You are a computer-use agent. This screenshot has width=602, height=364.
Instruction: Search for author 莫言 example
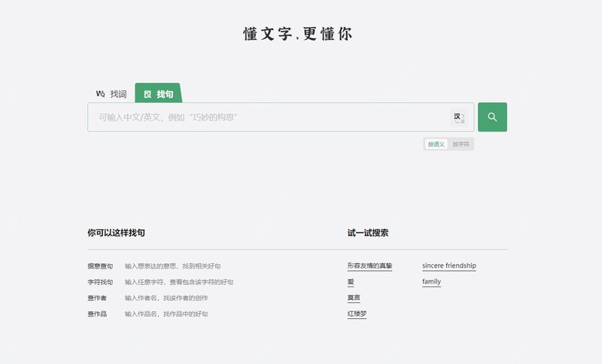[x=354, y=298]
